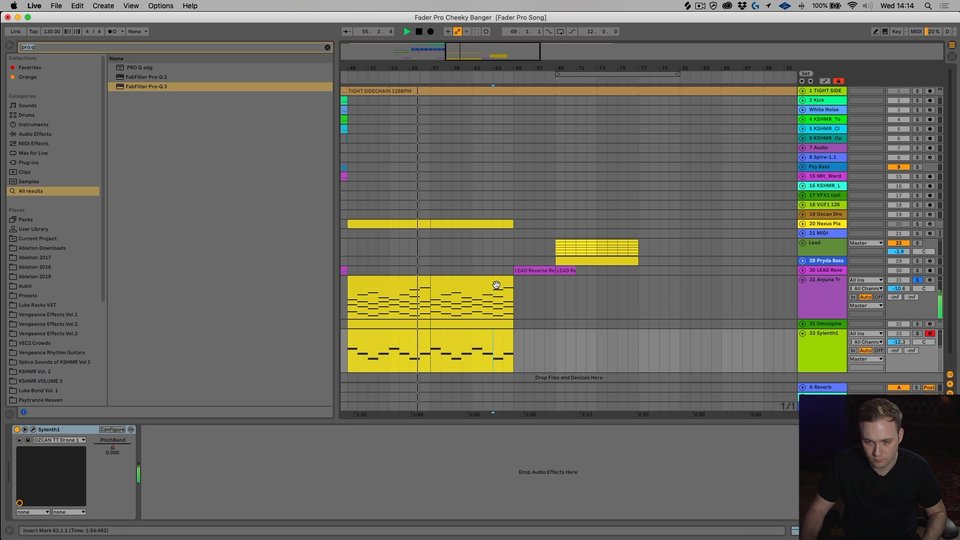
Task: Open the KSHMR Vol. 2 folder
Action: point(34,371)
